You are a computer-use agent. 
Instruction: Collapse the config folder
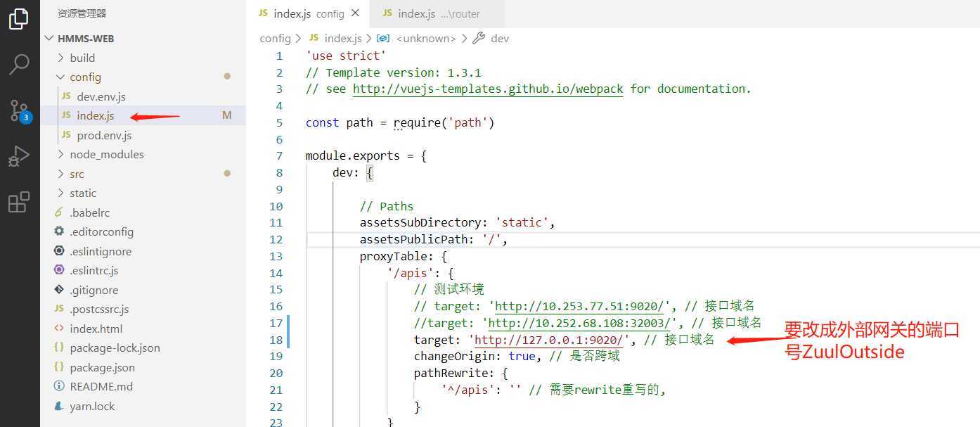coord(143,77)
